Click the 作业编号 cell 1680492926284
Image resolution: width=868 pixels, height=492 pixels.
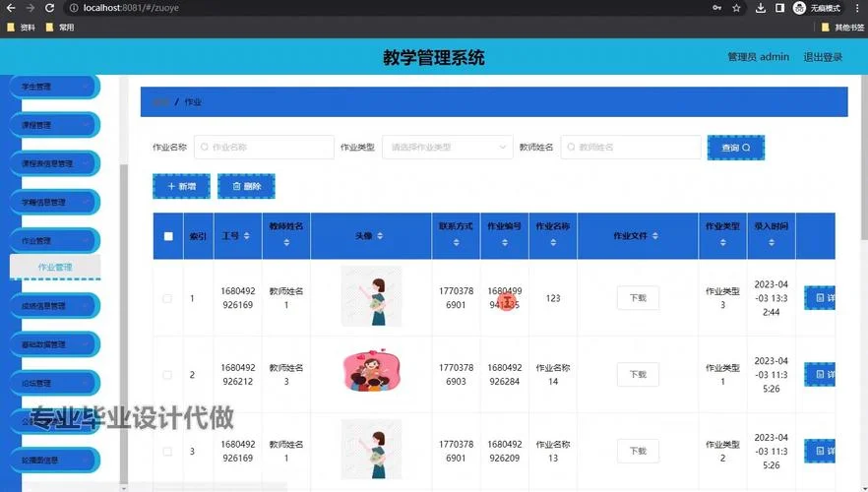(504, 375)
